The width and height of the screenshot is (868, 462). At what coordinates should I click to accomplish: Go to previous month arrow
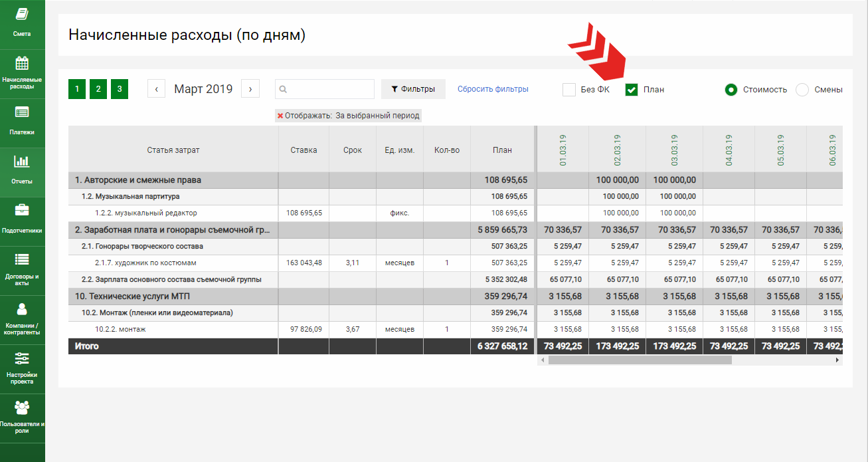156,89
